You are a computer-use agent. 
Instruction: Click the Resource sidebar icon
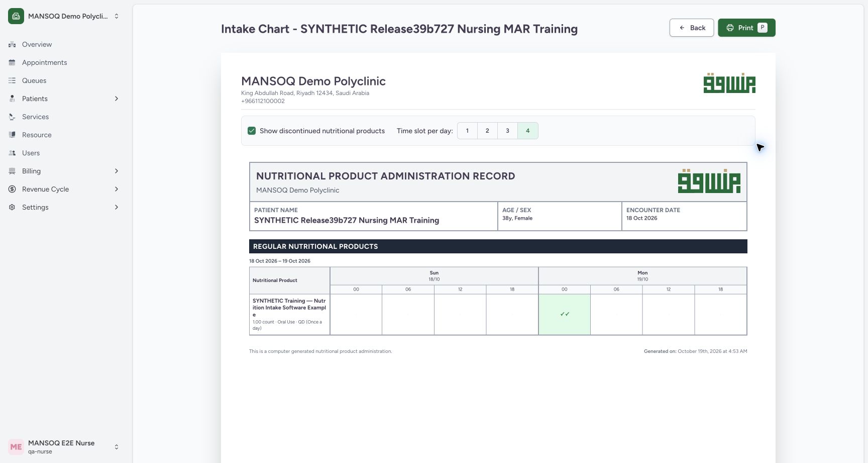tap(12, 135)
